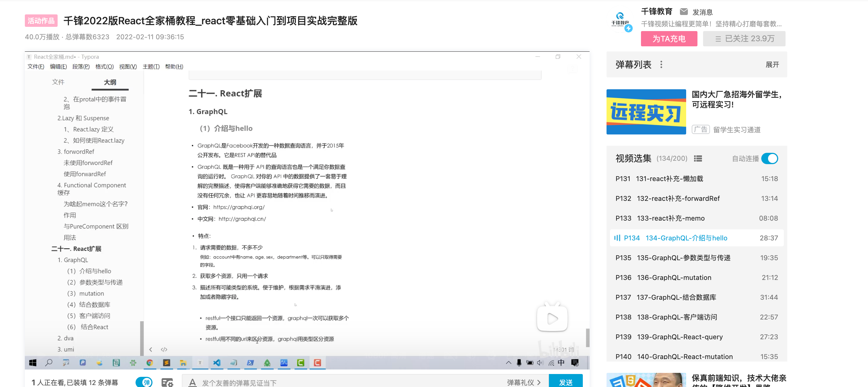Open the notification center tray icon
This screenshot has height=387, width=868.
coord(575,363)
